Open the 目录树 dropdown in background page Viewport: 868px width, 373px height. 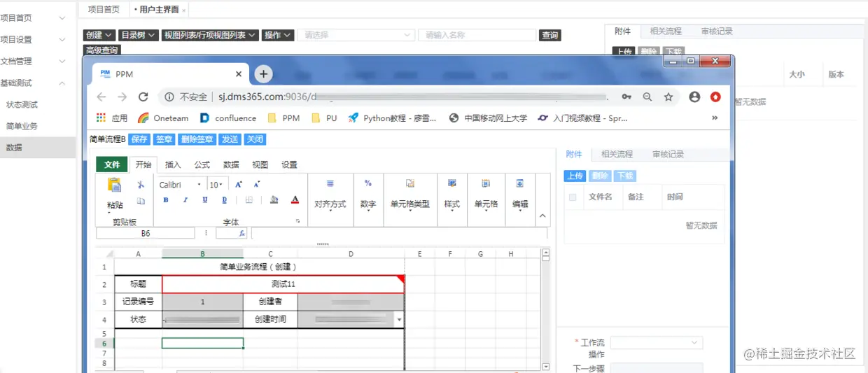138,35
